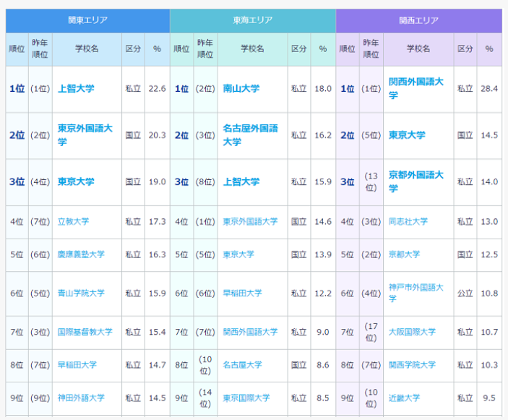508x420 pixels.
Task: Click the (14位) last-year rank cell
Action: (x=205, y=398)
